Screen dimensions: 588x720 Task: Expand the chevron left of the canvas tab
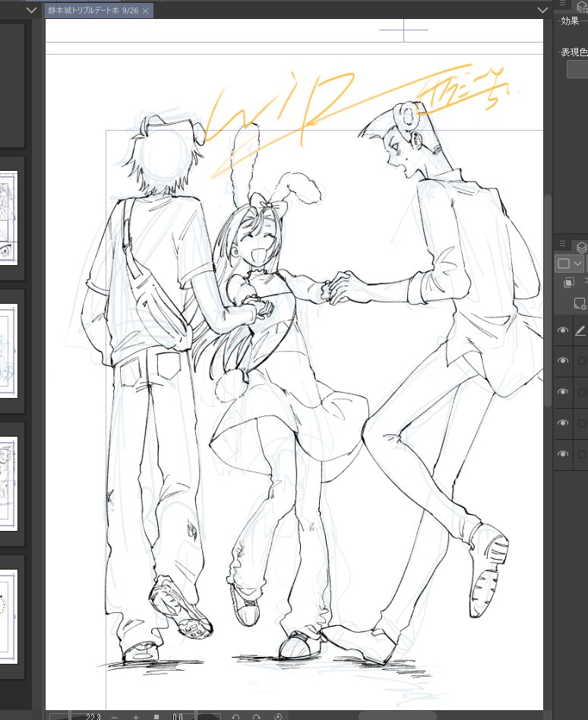point(31,10)
